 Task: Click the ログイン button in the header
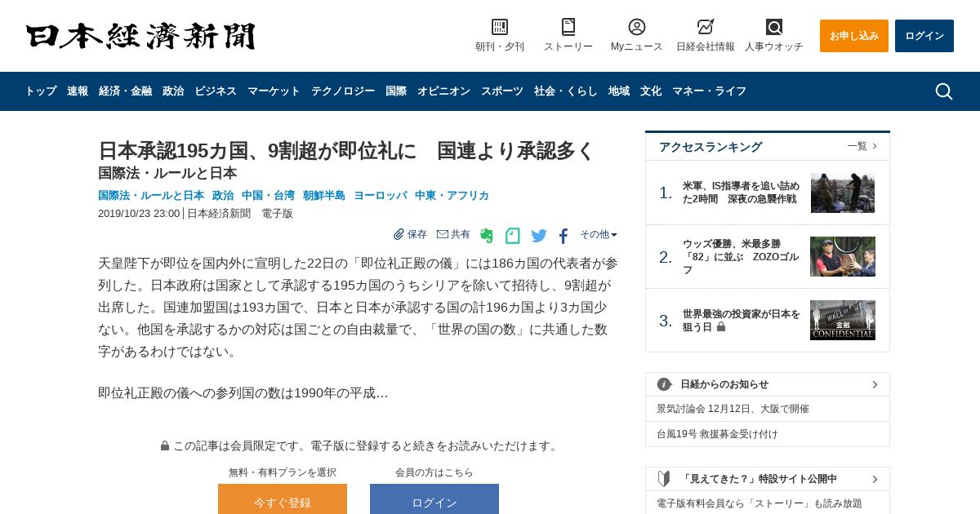point(924,36)
